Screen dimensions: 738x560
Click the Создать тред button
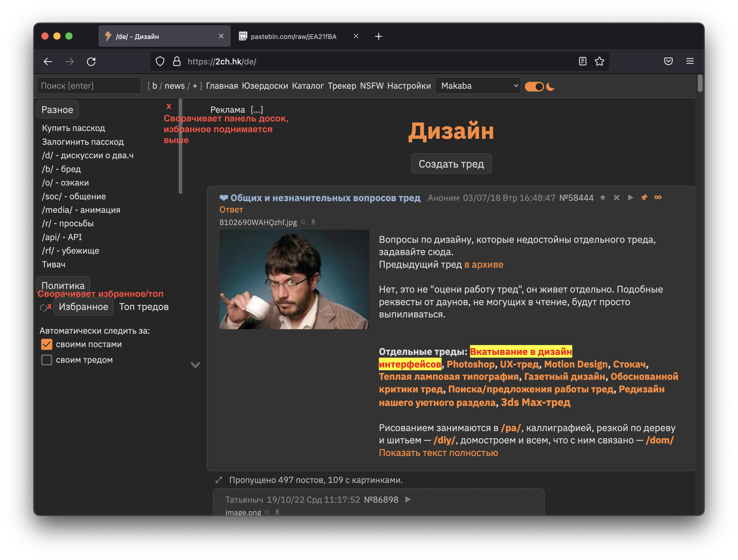(451, 164)
